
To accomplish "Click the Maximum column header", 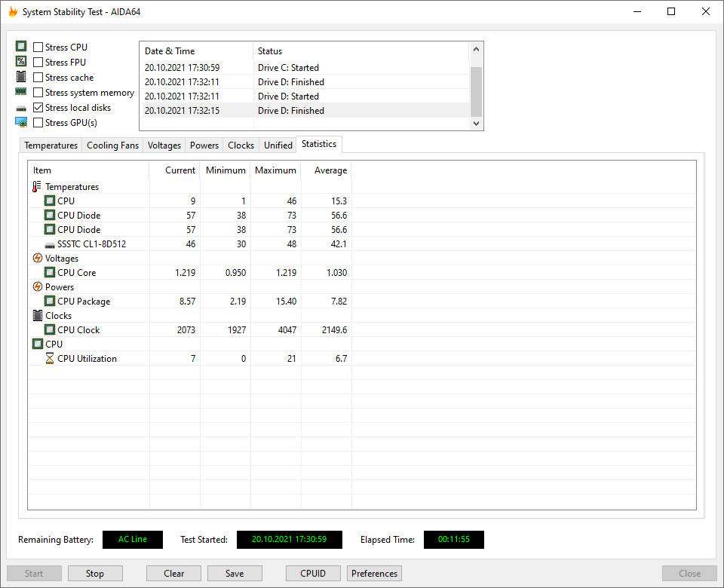I will (276, 170).
